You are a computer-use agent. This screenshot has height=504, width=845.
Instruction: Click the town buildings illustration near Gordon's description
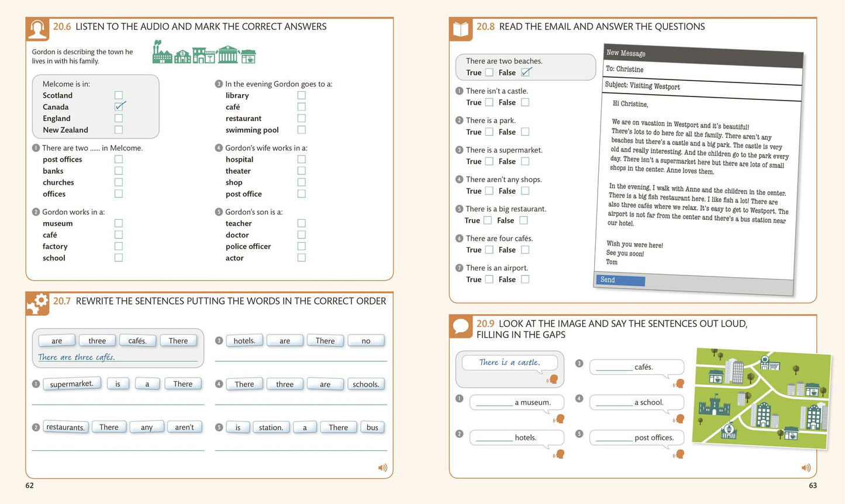point(204,53)
